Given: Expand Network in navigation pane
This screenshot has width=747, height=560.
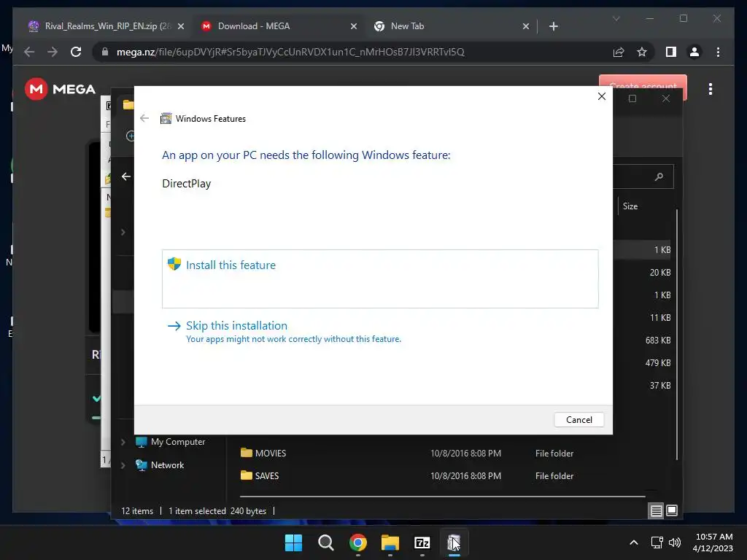Looking at the screenshot, I should click(x=123, y=465).
